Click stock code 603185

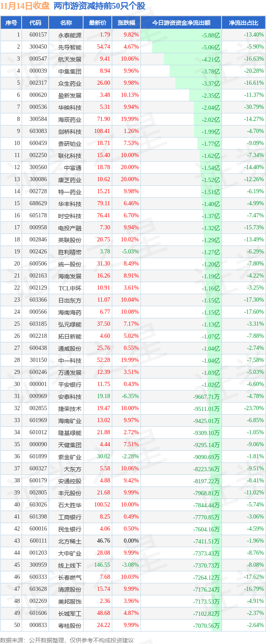tap(38, 324)
